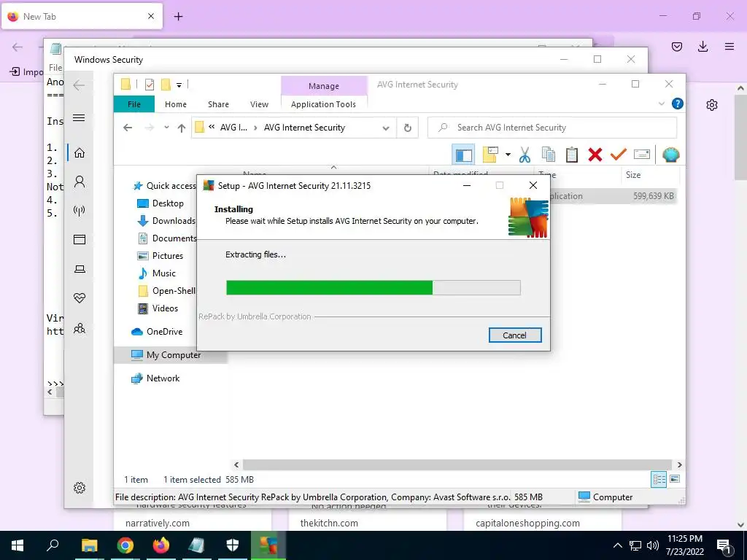The width and height of the screenshot is (747, 560).
Task: Open the Windows Security hamburger menu
Action: (79, 117)
